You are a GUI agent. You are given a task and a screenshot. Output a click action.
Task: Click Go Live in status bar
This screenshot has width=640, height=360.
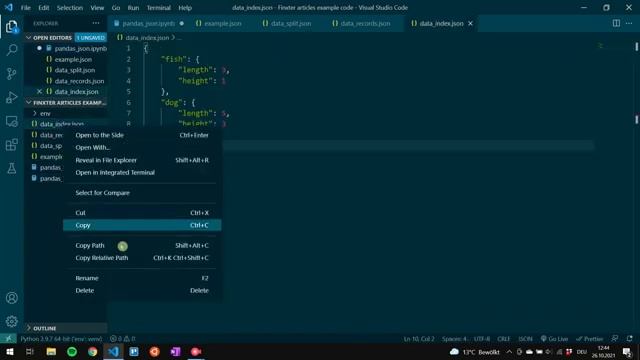coord(554,339)
